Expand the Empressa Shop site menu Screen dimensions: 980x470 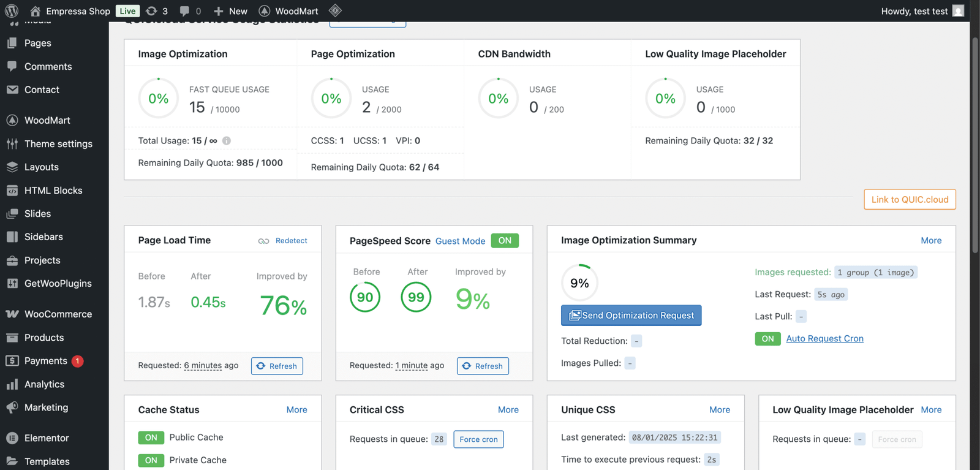tap(77, 11)
